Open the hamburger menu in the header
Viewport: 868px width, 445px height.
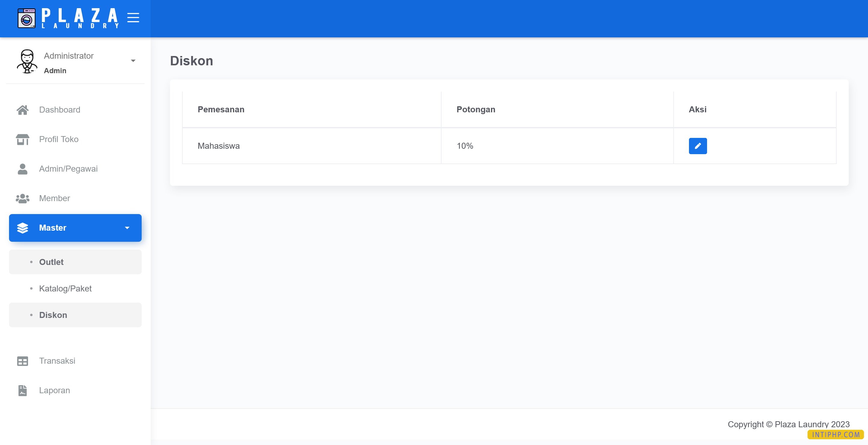(134, 18)
